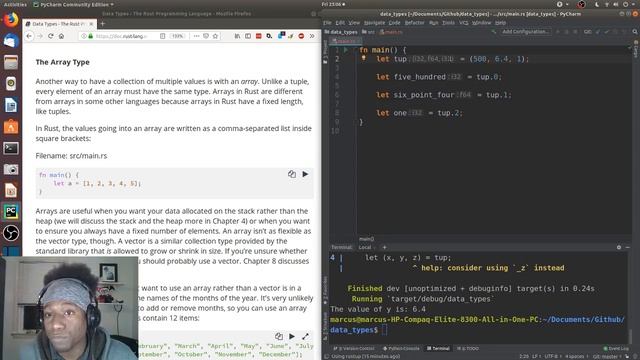Reload the Rust docs page in Firefox

coord(51,36)
